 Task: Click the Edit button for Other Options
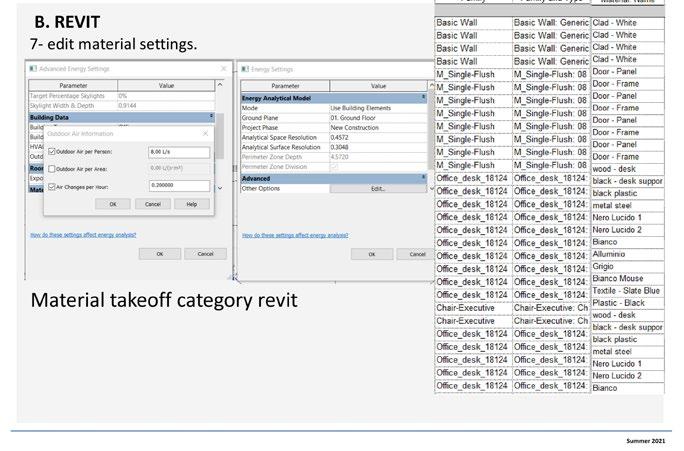click(x=378, y=189)
